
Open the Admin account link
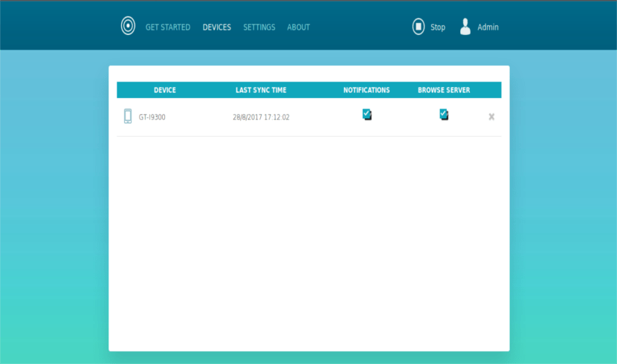(488, 27)
